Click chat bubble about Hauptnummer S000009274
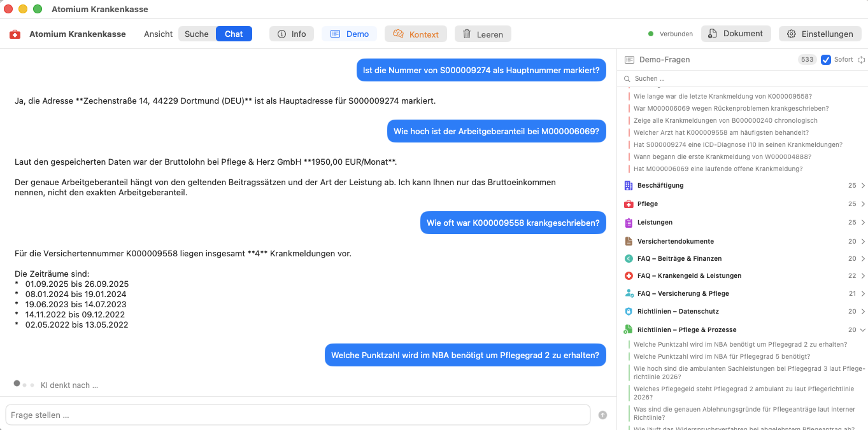The width and height of the screenshot is (868, 430). (481, 71)
